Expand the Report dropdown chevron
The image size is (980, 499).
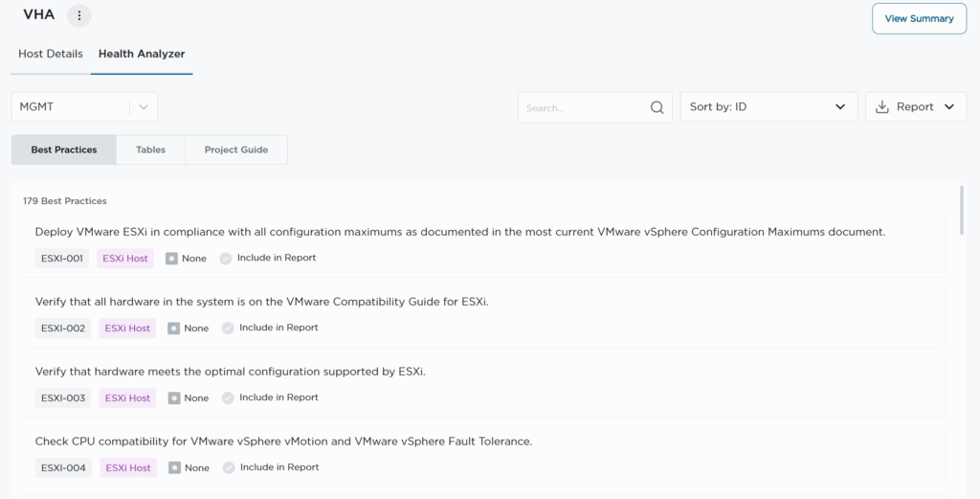948,107
